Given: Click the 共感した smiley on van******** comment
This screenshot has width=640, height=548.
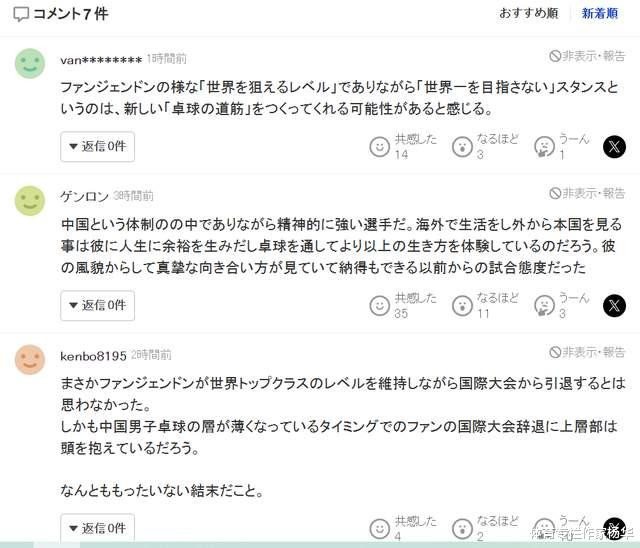Looking at the screenshot, I should tap(380, 146).
